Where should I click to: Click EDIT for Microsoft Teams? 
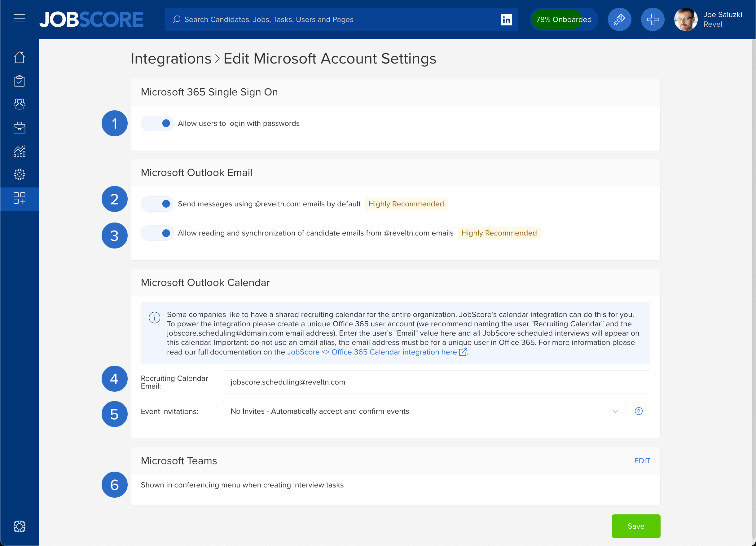pyautogui.click(x=642, y=461)
